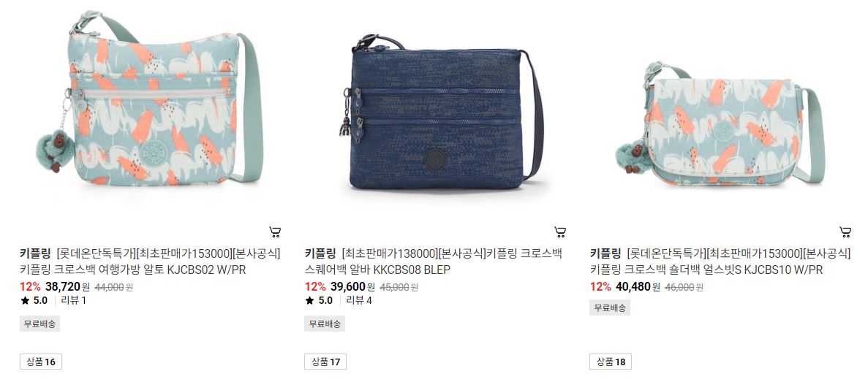Click star rating of navy bag product

pos(319,301)
